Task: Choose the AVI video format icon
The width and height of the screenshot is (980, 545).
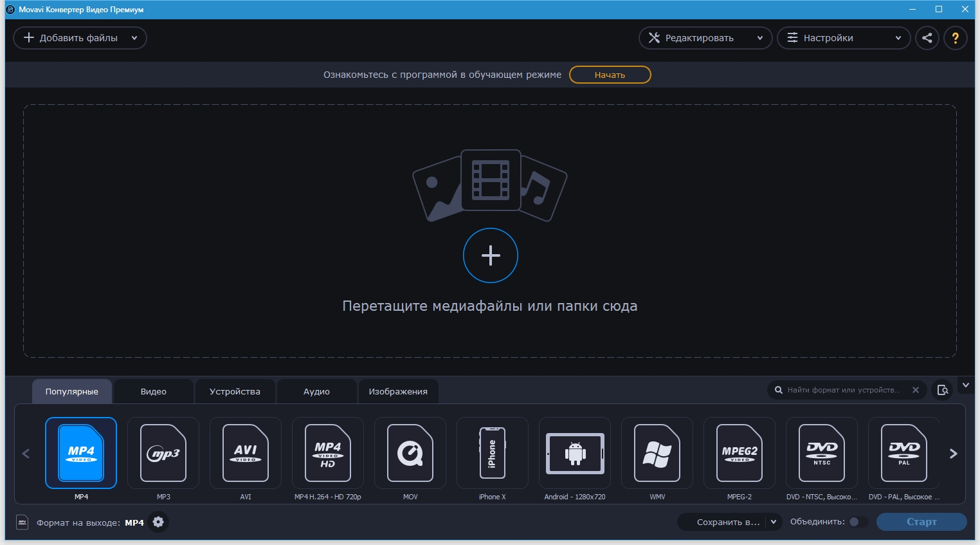Action: [x=246, y=453]
